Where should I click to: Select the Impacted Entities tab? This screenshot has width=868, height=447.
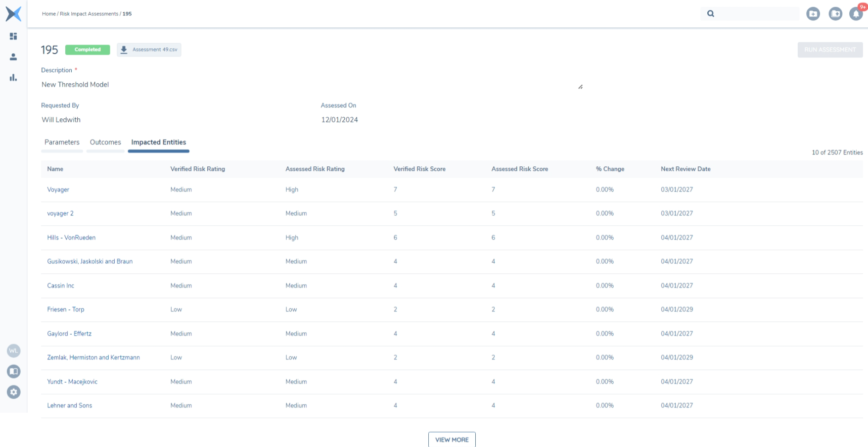tap(158, 143)
